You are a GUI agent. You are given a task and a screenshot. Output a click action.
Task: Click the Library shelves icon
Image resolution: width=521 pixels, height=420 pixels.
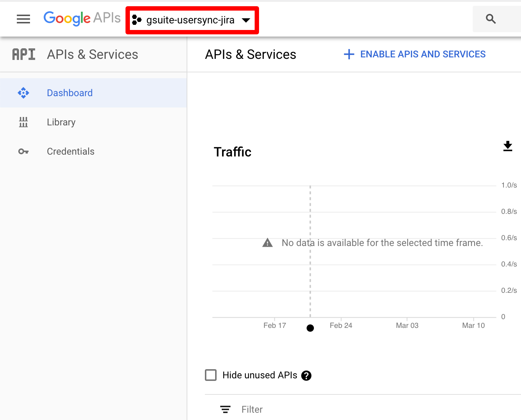23,122
